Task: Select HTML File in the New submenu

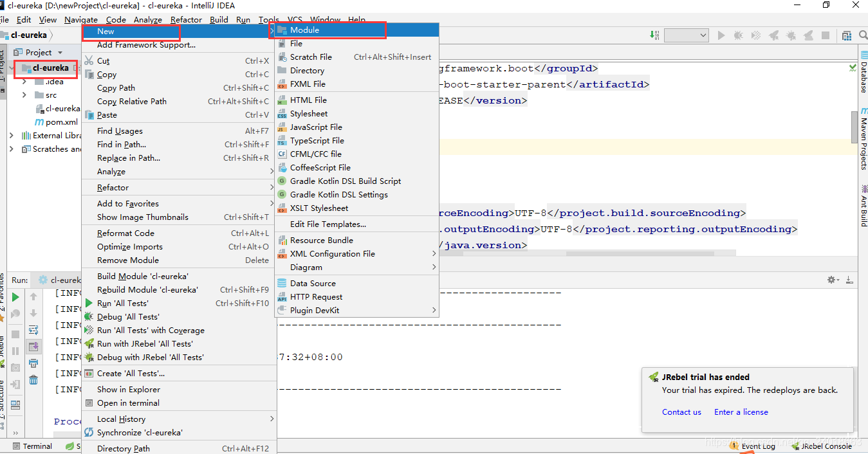Action: pos(357,100)
